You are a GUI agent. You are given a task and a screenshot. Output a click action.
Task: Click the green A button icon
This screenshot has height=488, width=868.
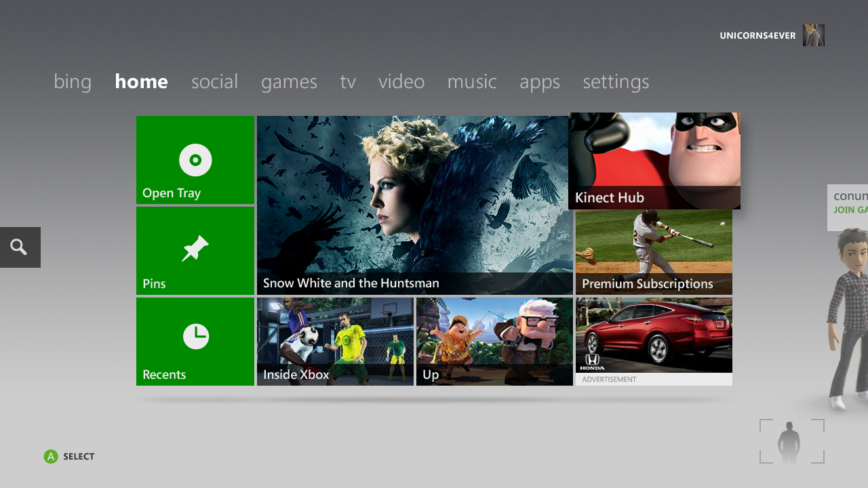pos(51,457)
